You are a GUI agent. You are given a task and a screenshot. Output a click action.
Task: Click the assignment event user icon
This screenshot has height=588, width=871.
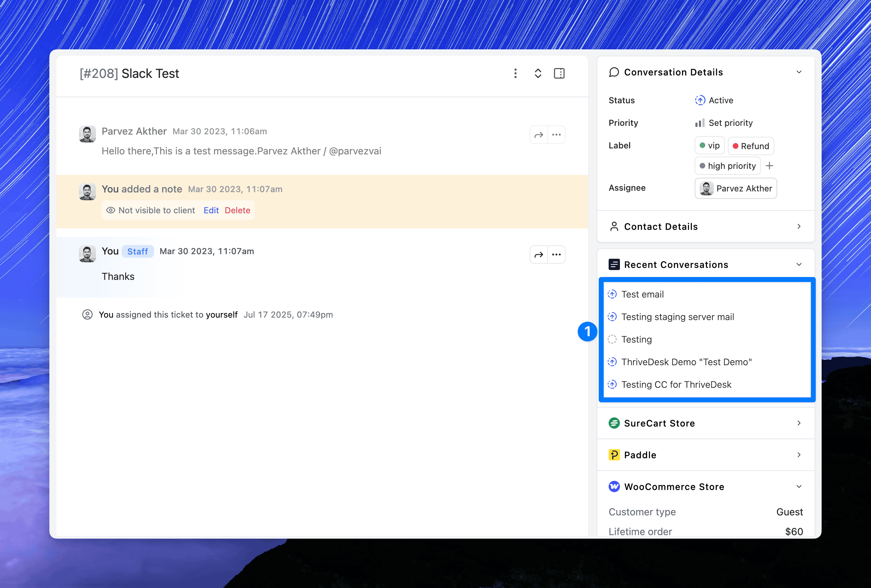tap(87, 314)
